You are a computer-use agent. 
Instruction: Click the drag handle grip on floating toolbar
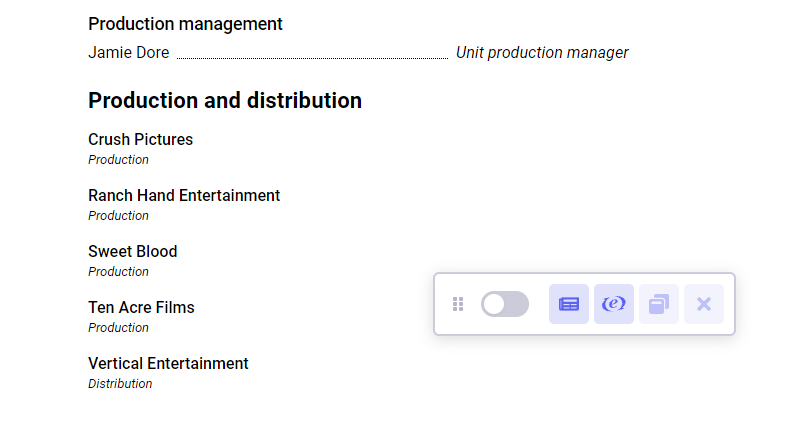click(x=458, y=304)
